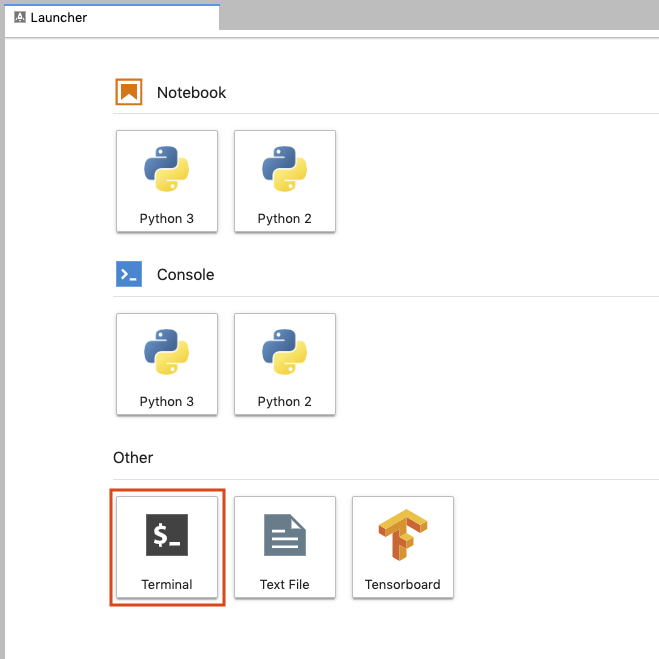Screen dimensions: 659x659
Task: Click the Other section heading text
Action: click(133, 457)
